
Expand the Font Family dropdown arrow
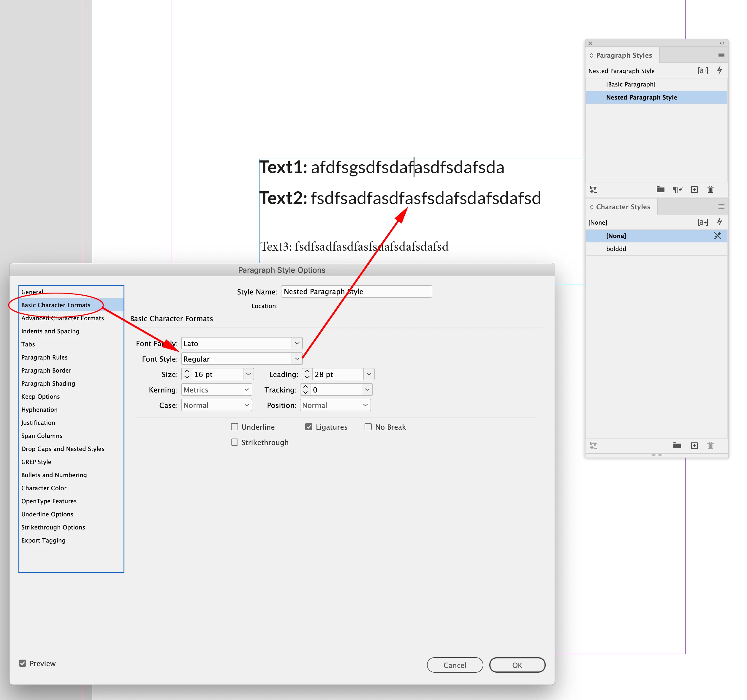tap(297, 343)
